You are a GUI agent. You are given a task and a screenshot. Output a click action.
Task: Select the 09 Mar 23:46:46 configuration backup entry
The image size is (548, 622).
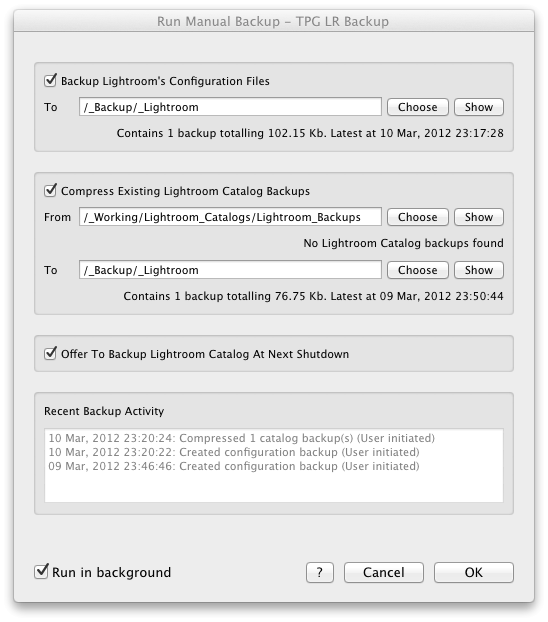tap(234, 466)
